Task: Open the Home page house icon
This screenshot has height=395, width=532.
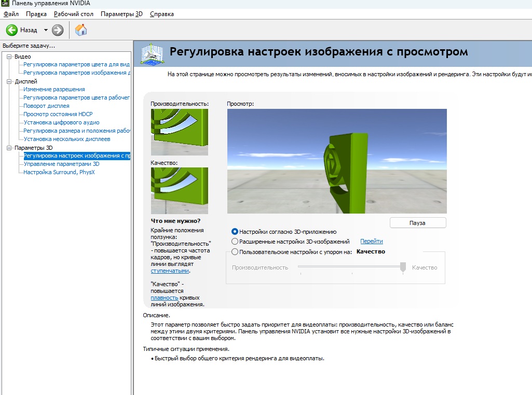Action: [x=81, y=30]
